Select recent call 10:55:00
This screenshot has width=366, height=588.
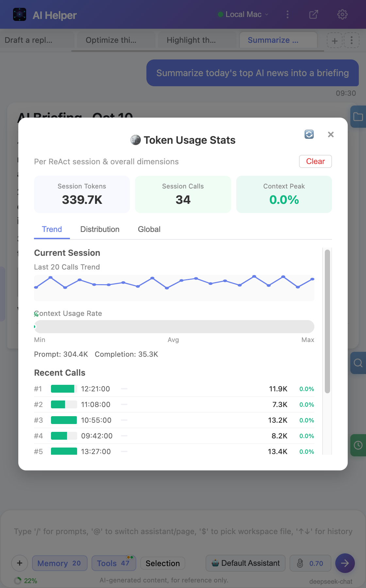(x=174, y=420)
